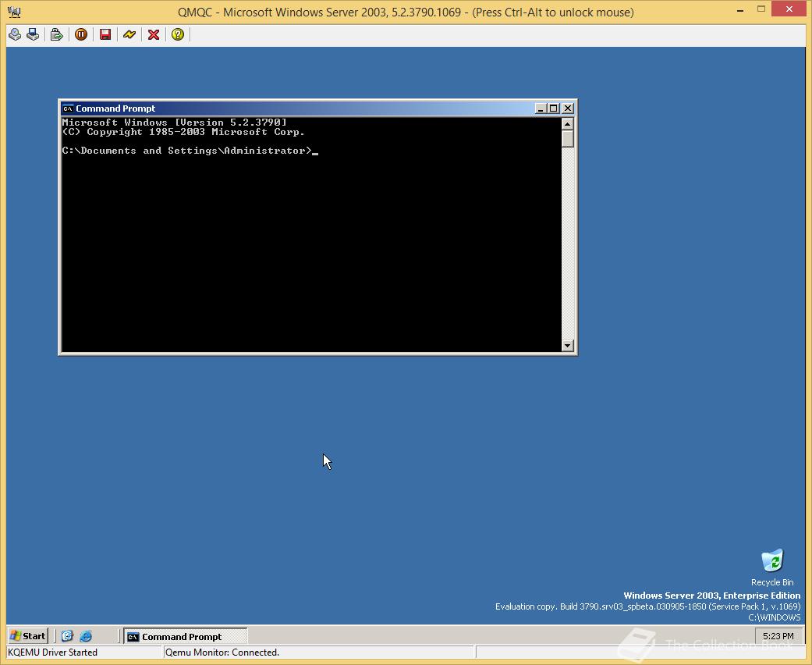Image resolution: width=812 pixels, height=665 pixels.
Task: Close the Command Prompt window
Action: (x=568, y=108)
